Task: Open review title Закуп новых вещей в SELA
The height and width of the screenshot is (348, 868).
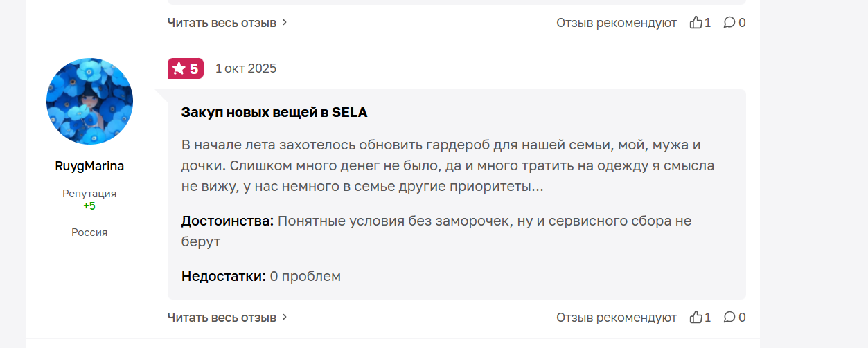Action: tap(274, 112)
